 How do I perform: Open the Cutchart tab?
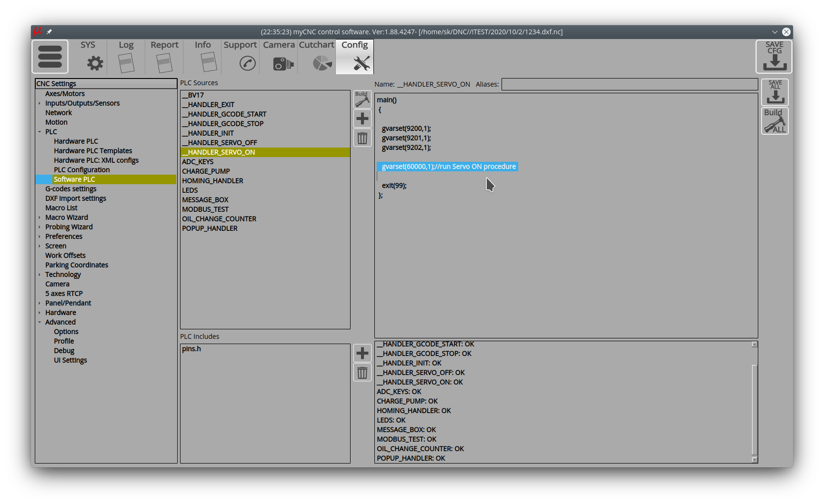316,57
